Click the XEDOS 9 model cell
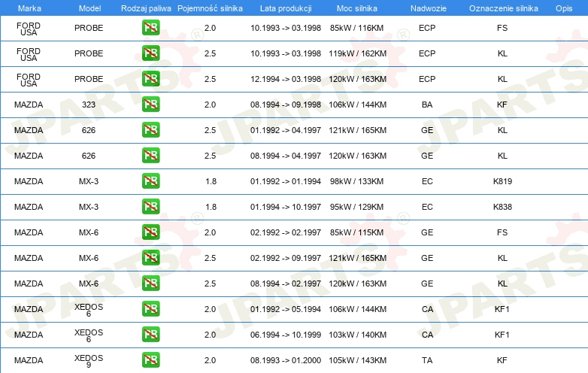The height and width of the screenshot is (373, 588). [x=89, y=361]
